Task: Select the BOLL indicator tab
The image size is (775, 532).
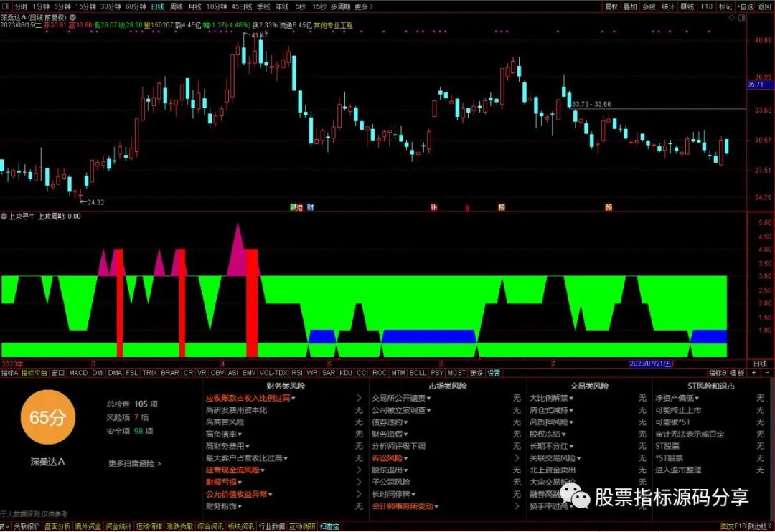Action: point(418,373)
